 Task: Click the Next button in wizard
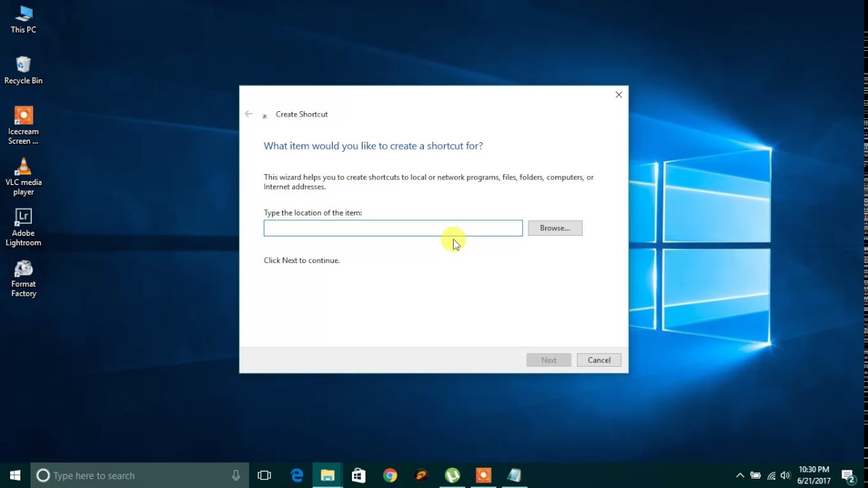(549, 360)
